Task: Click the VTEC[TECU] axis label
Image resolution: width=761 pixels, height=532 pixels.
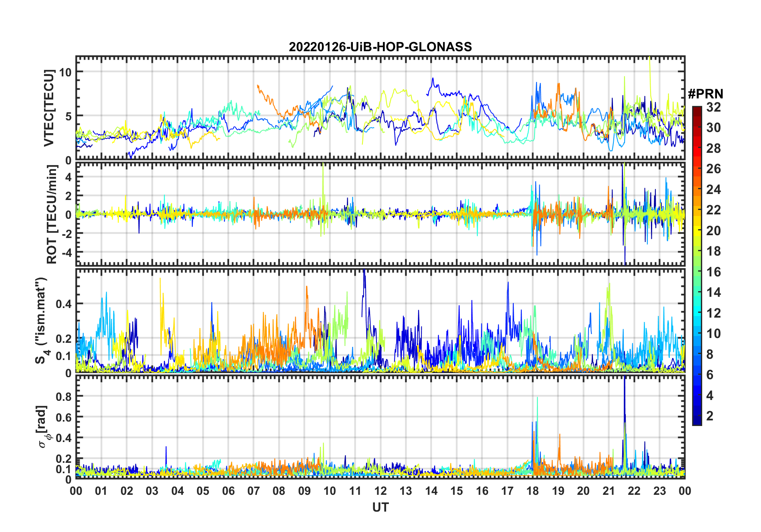Action: [49, 108]
